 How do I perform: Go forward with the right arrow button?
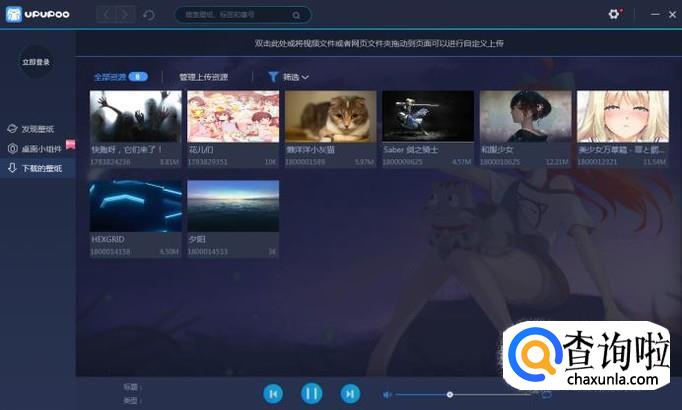coord(125,14)
